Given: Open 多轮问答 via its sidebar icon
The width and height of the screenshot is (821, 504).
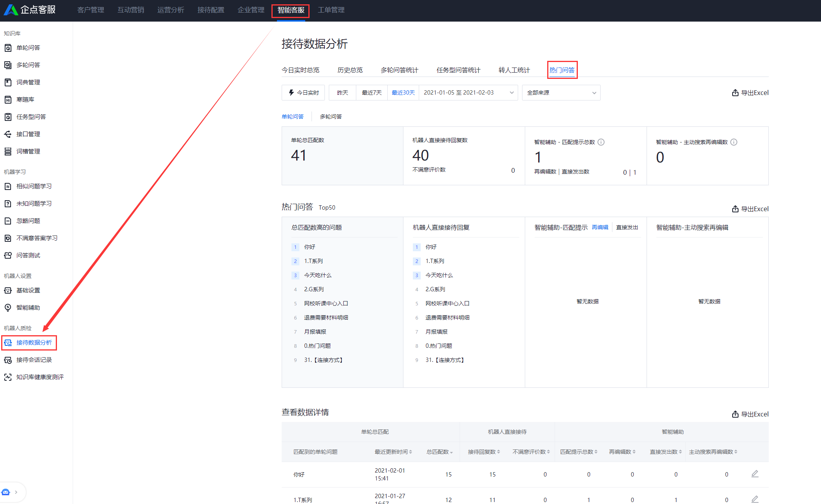Looking at the screenshot, I should 8,65.
